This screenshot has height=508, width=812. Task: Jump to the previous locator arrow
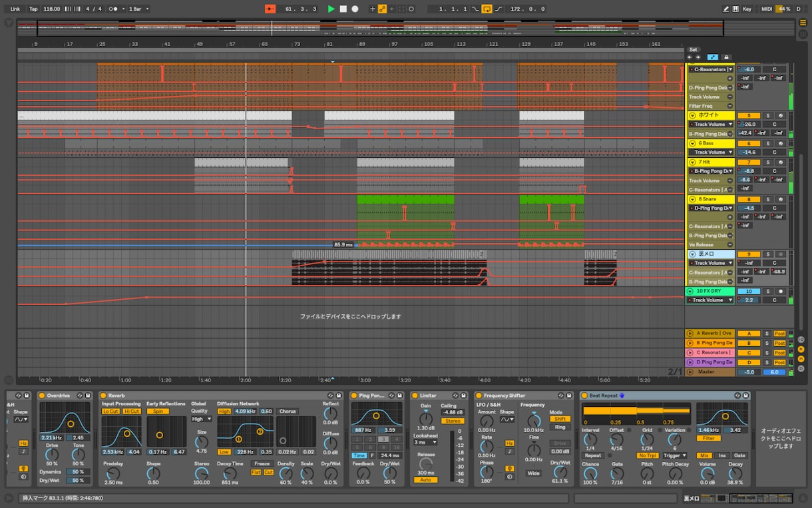point(690,57)
